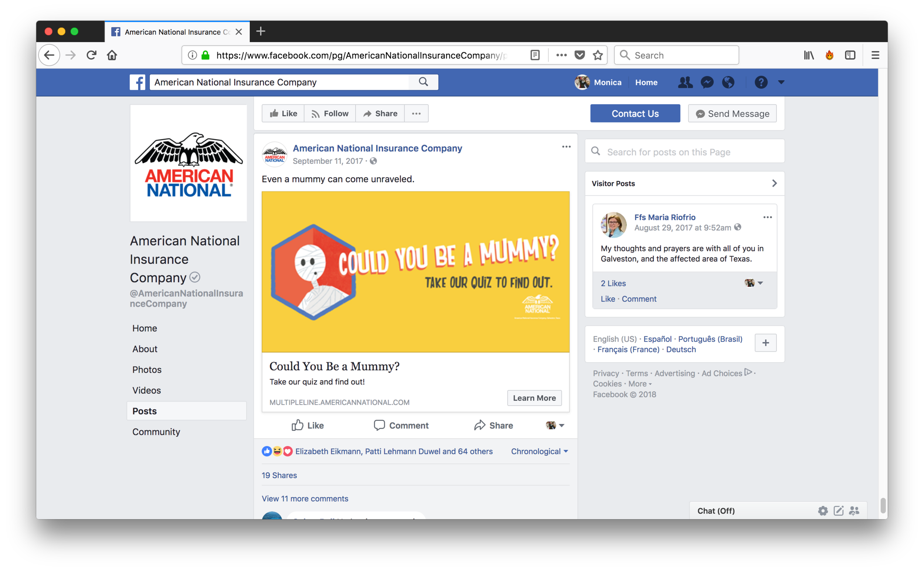
Task: Click the flame extension icon in toolbar
Action: [829, 55]
